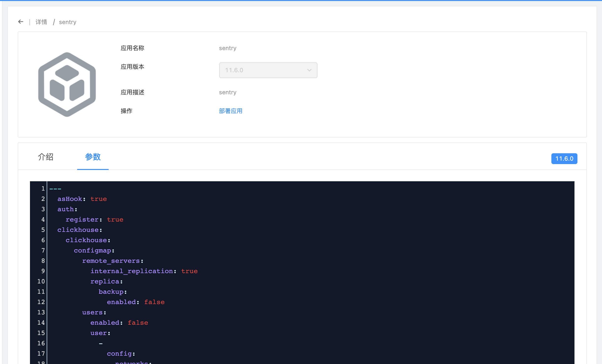Click the sentry value beside 应用描述
This screenshot has width=602, height=364.
point(228,92)
